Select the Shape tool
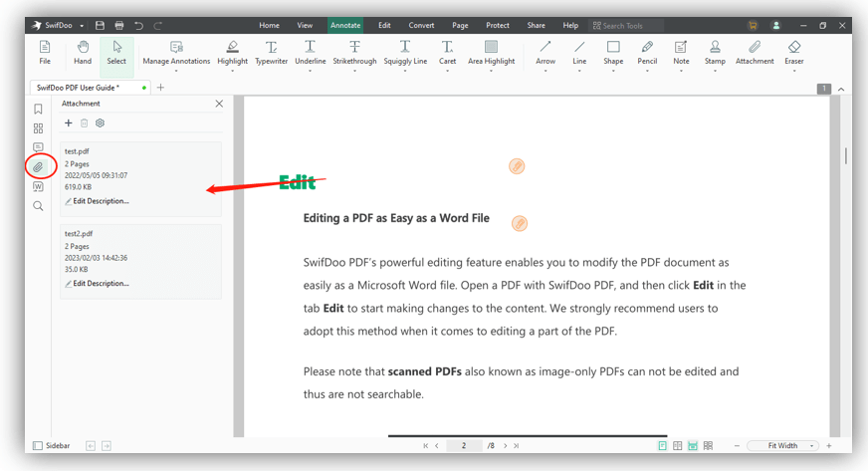This screenshot has width=868, height=471. point(613,53)
